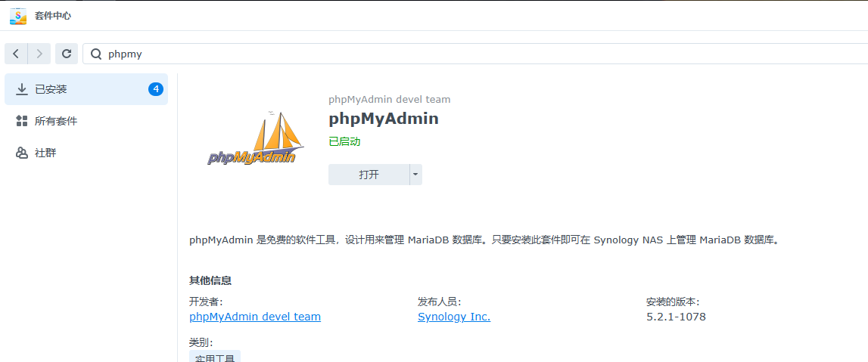Click the 类别 label
The width and height of the screenshot is (868, 362).
pos(201,342)
